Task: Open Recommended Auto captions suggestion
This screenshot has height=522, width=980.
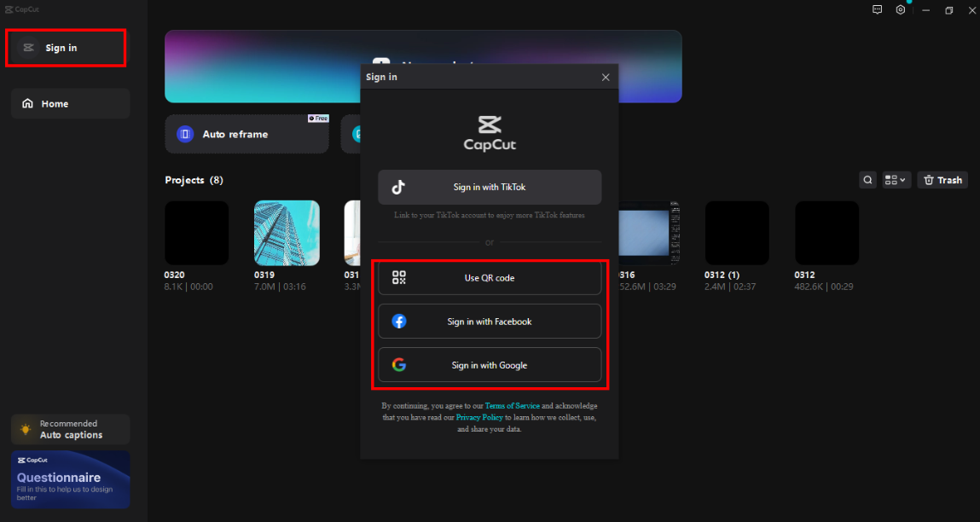Action: 70,430
